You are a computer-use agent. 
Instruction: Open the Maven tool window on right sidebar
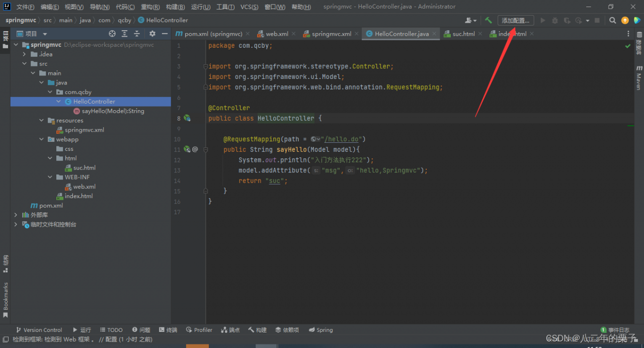[639, 77]
